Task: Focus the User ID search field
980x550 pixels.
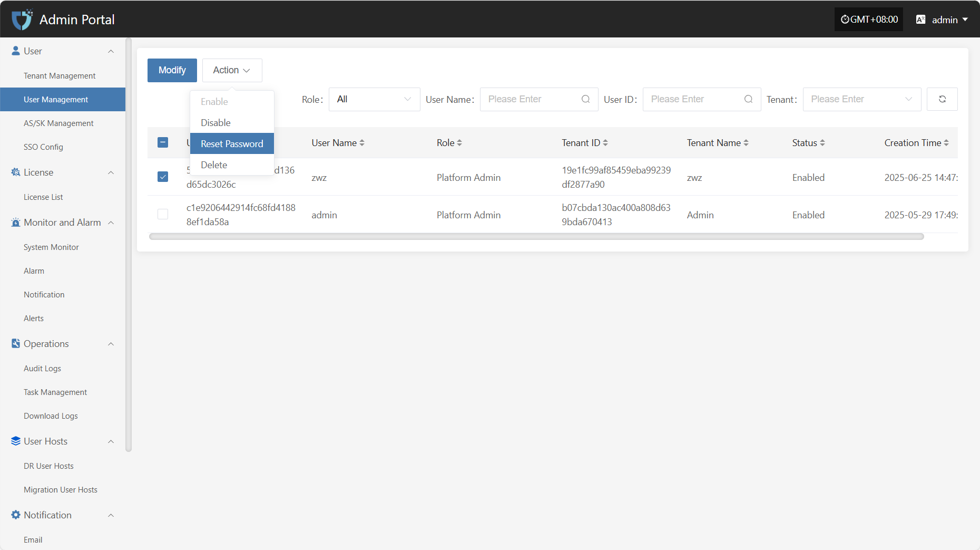Action: click(x=702, y=99)
